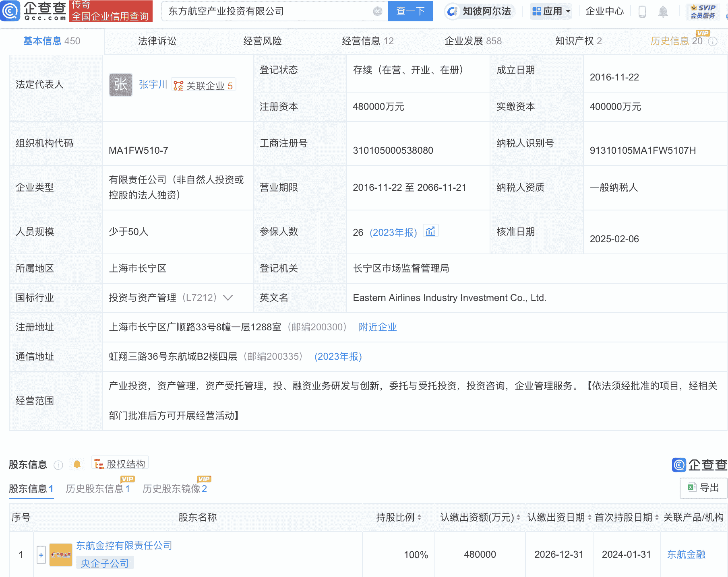Open the 应用 dropdown menu
Image resolution: width=728 pixels, height=577 pixels.
coord(551,11)
